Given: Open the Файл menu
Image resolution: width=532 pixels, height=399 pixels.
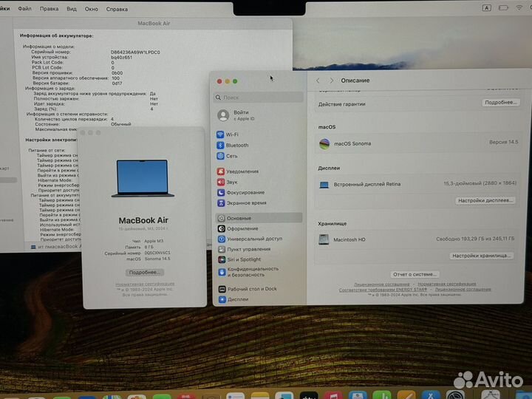Looking at the screenshot, I should point(25,8).
